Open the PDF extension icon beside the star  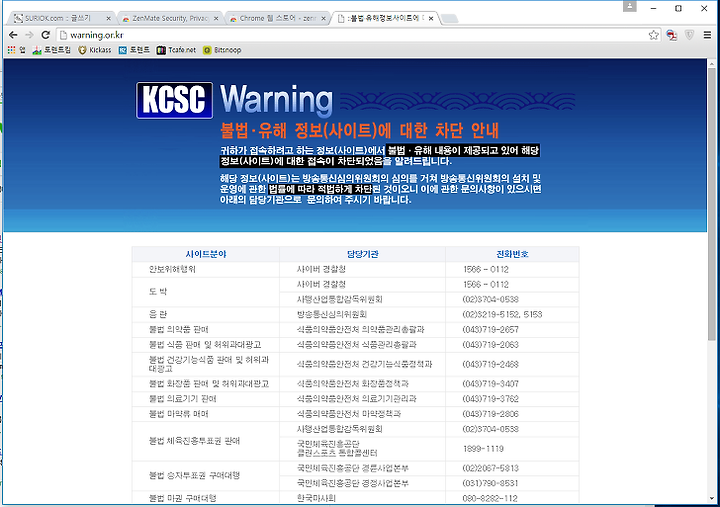(672, 35)
